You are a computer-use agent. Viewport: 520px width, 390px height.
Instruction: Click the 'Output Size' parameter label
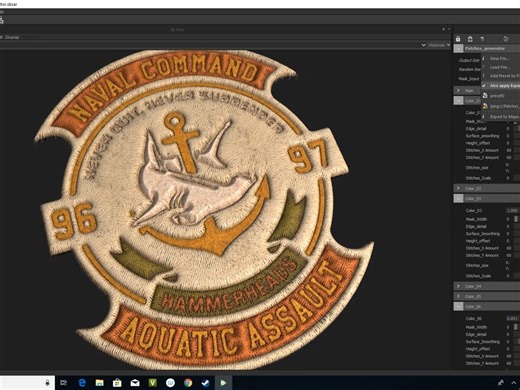pos(469,60)
